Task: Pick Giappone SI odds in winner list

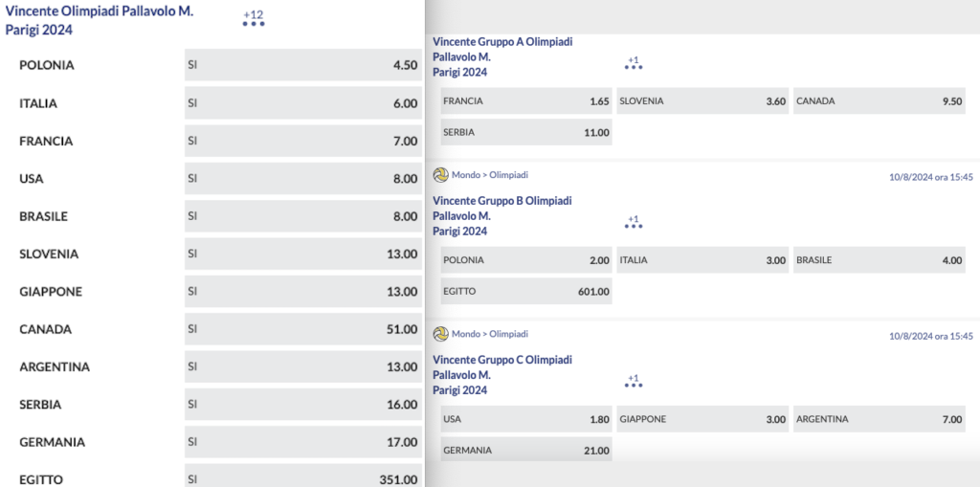Action: 303,291
